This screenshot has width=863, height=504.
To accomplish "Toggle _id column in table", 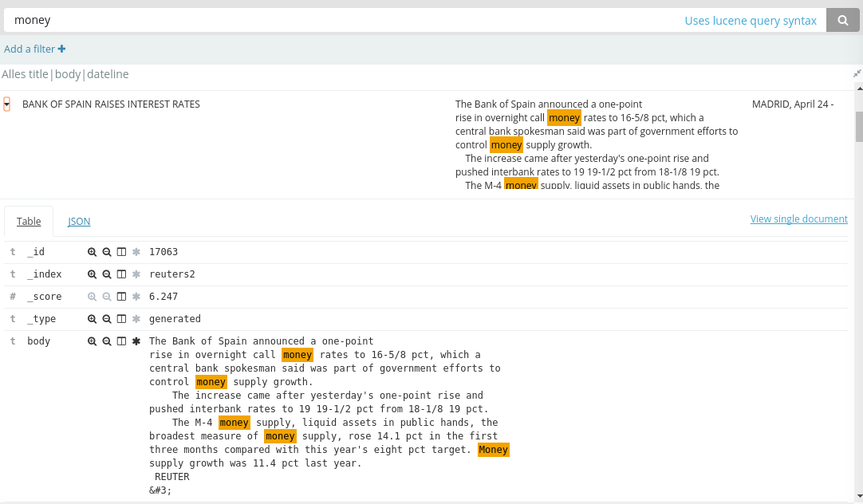I will (x=122, y=252).
